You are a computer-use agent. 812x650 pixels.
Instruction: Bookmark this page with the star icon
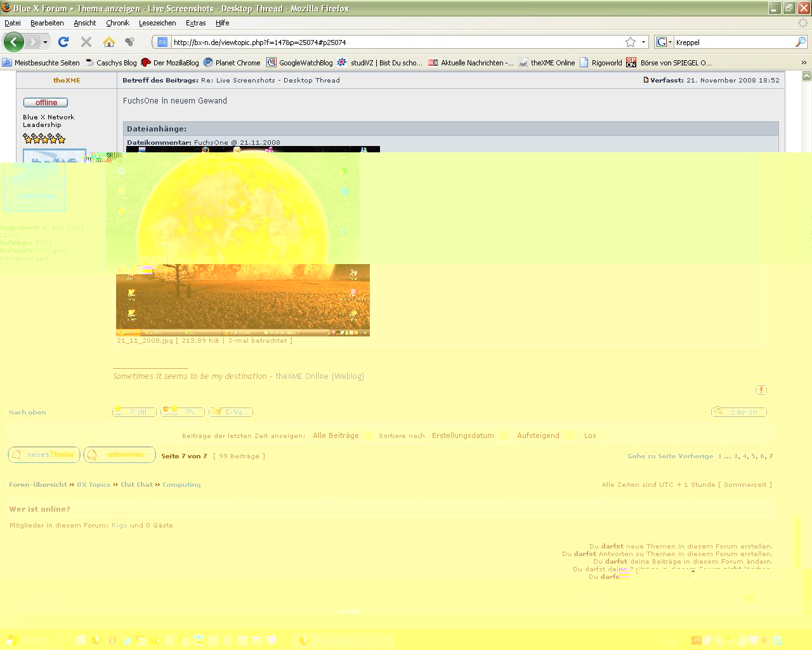[630, 42]
